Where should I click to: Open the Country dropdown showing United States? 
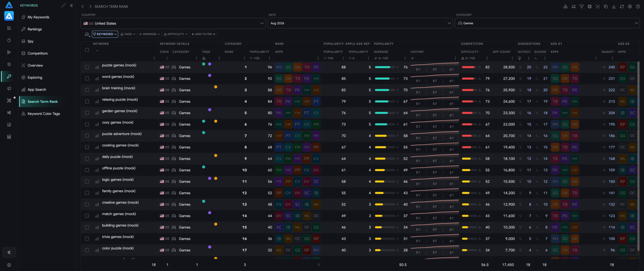(x=173, y=23)
